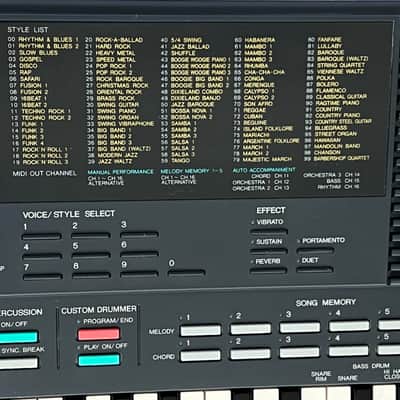The image size is (400, 400).
Task: Toggle the cyan Play On/Off drummer button
Action: click(99, 360)
